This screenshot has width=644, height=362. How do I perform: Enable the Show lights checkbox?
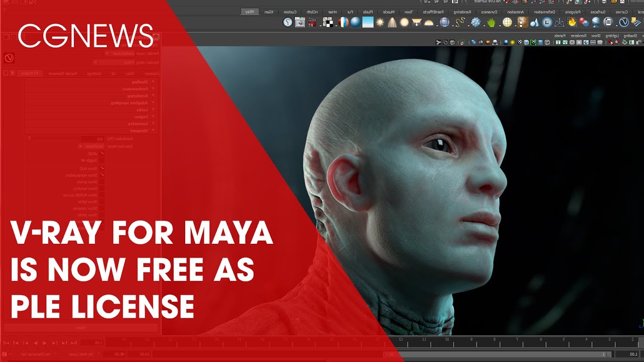[102, 201]
